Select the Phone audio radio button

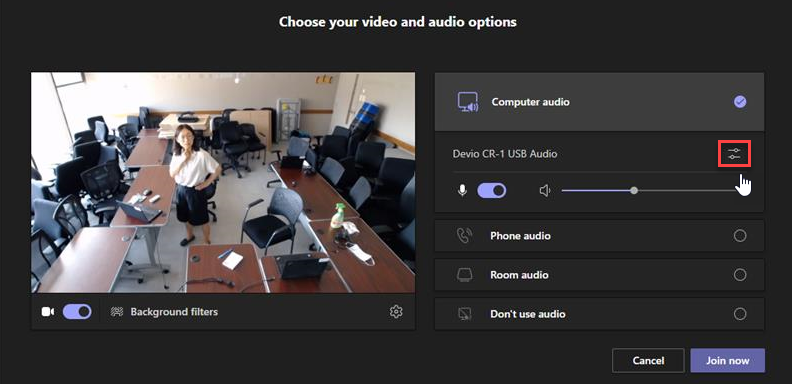[739, 235]
